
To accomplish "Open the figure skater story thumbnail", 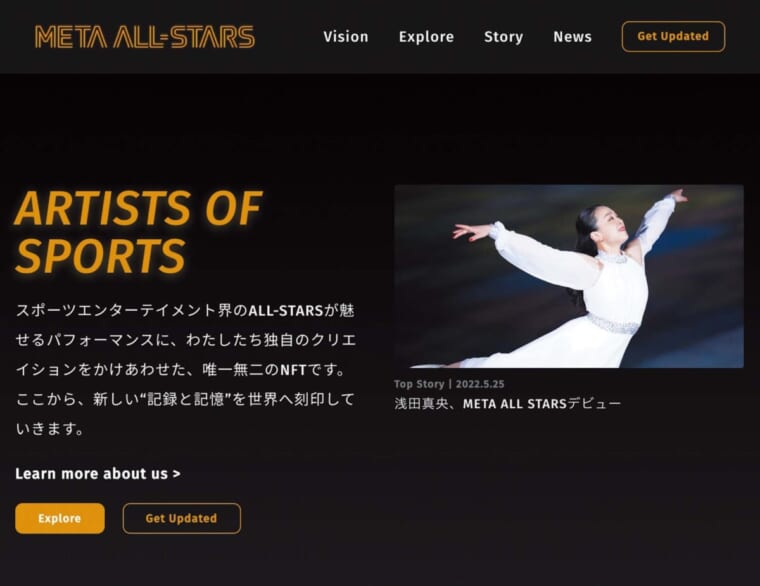I will [x=569, y=276].
